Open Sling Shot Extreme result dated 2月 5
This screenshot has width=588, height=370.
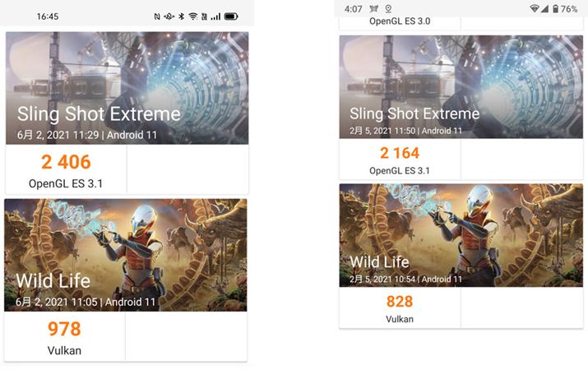461,87
